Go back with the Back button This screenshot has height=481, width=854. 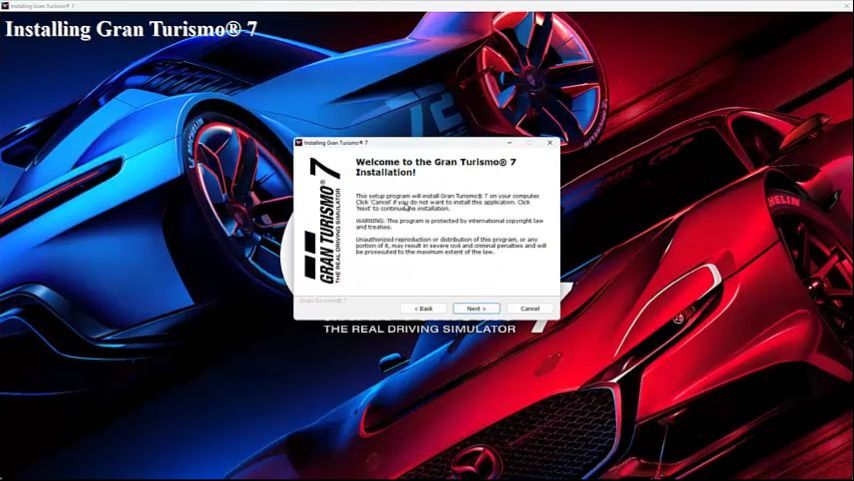coord(423,308)
